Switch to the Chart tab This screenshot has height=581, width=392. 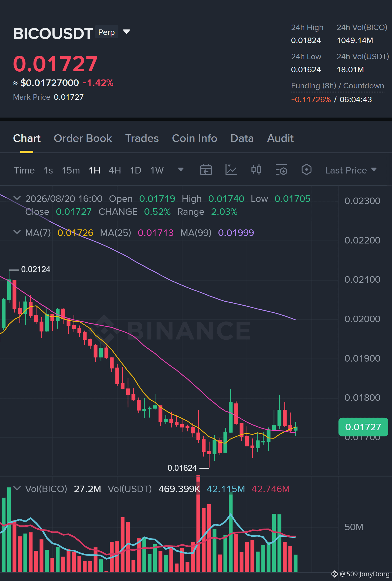27,138
